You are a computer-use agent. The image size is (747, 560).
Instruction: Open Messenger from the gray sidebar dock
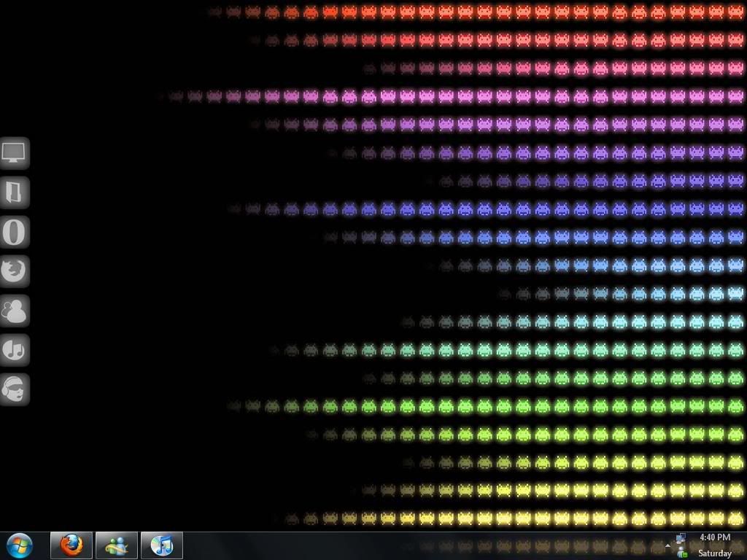click(x=14, y=311)
